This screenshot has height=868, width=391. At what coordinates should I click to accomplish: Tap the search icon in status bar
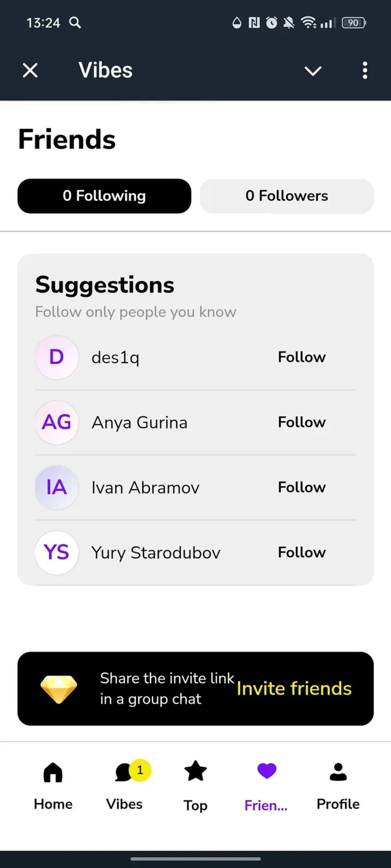pyautogui.click(x=75, y=23)
